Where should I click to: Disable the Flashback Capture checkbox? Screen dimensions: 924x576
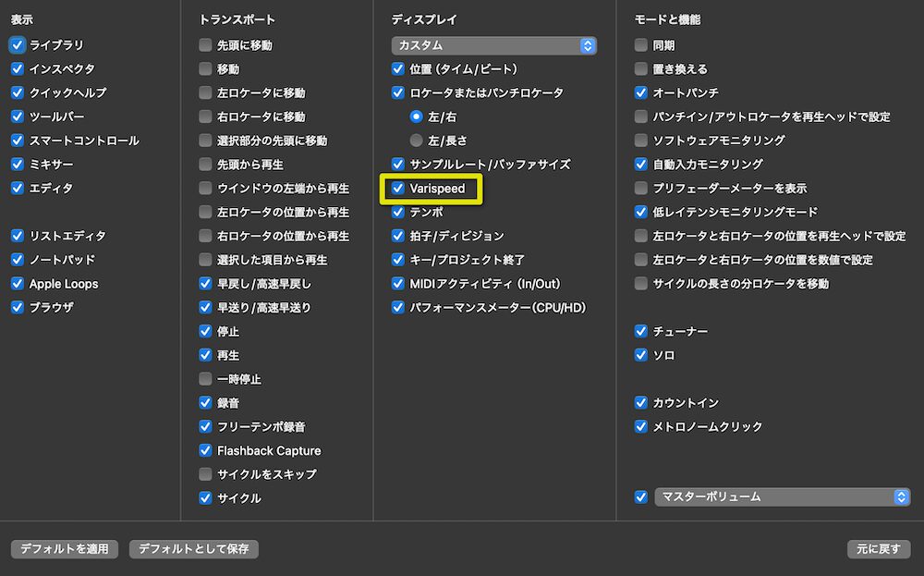pyautogui.click(x=205, y=450)
